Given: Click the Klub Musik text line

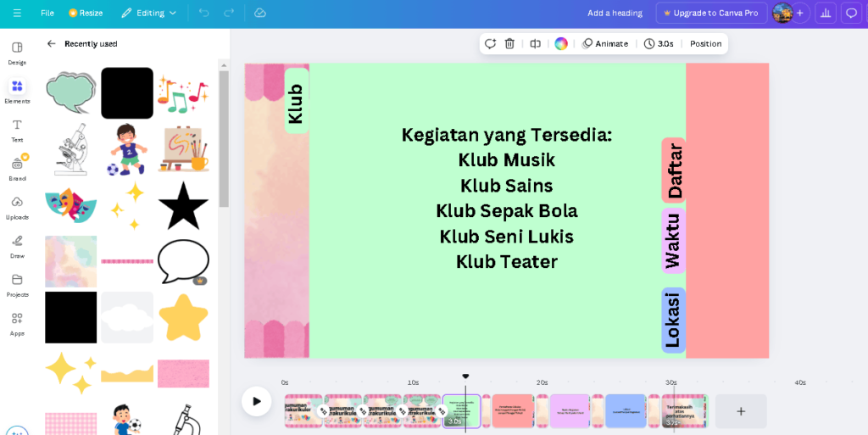Looking at the screenshot, I should click(507, 160).
